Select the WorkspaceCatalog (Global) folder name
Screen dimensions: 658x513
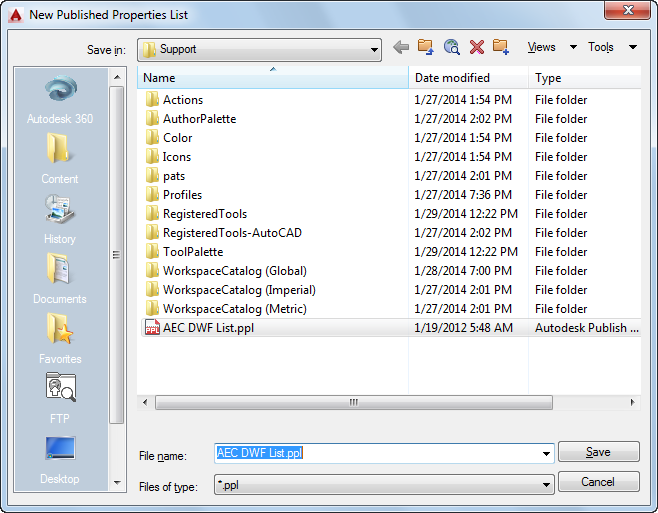[x=235, y=271]
